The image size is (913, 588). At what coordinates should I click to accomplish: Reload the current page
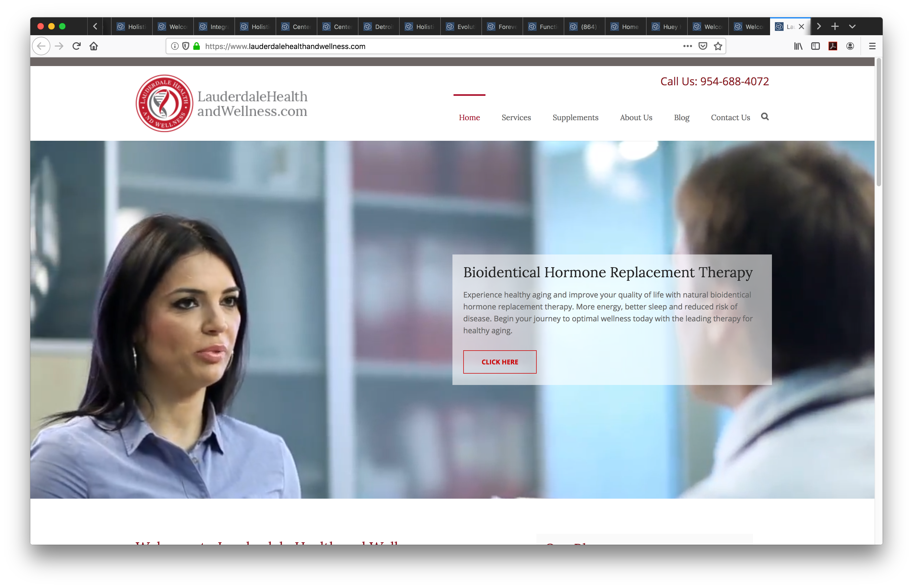[76, 46]
